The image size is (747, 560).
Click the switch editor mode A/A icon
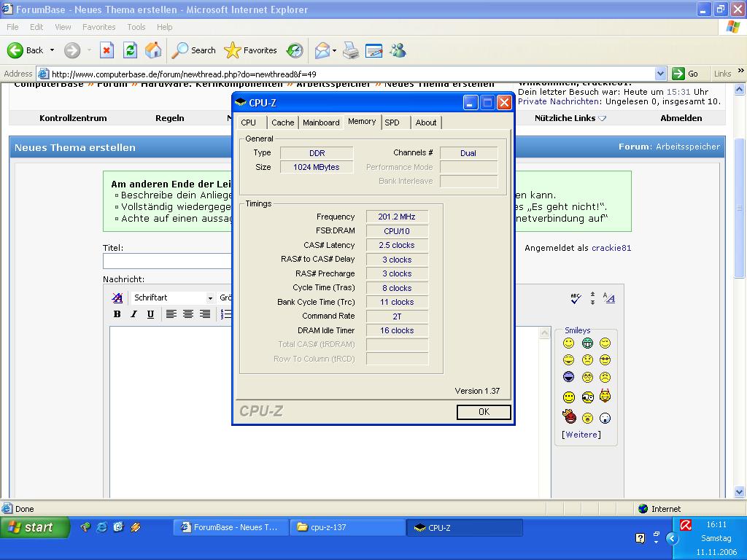(609, 298)
